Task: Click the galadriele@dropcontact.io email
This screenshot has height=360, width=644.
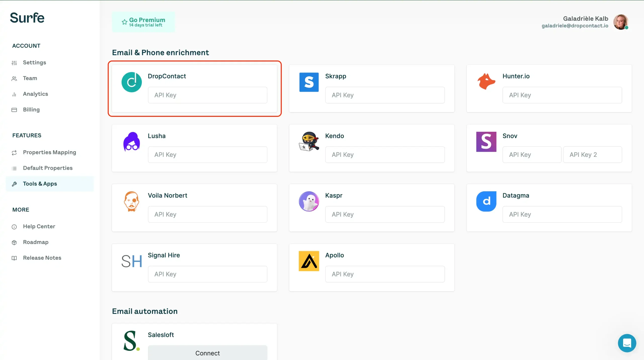Action: 575,26
